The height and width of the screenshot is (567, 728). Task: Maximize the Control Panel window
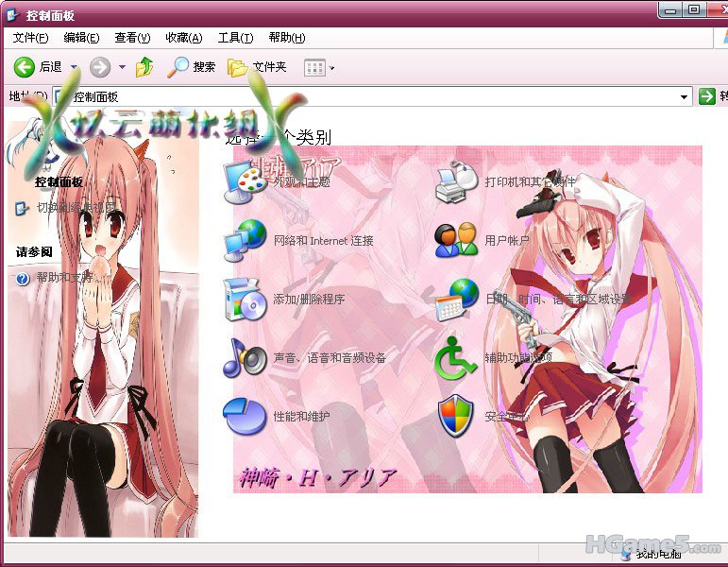[694, 9]
